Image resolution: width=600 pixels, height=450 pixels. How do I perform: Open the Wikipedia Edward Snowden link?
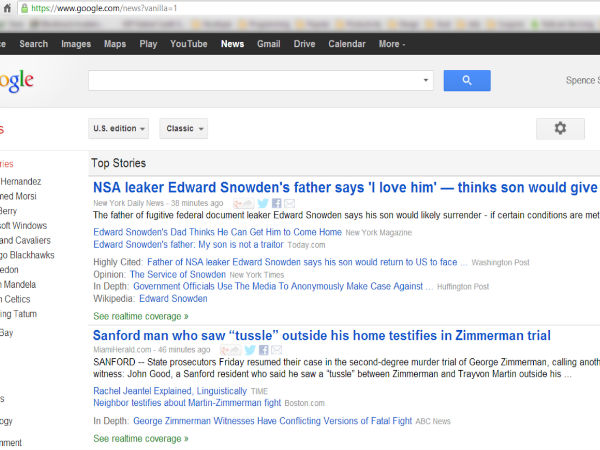[173, 298]
